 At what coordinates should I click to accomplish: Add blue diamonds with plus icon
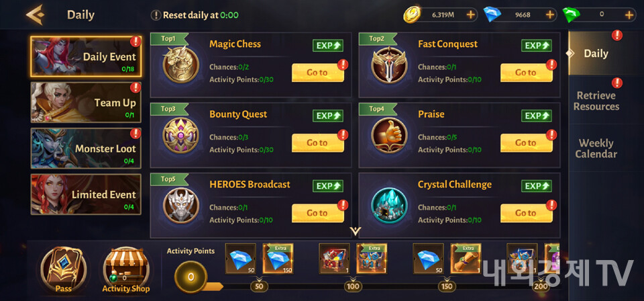coord(550,15)
